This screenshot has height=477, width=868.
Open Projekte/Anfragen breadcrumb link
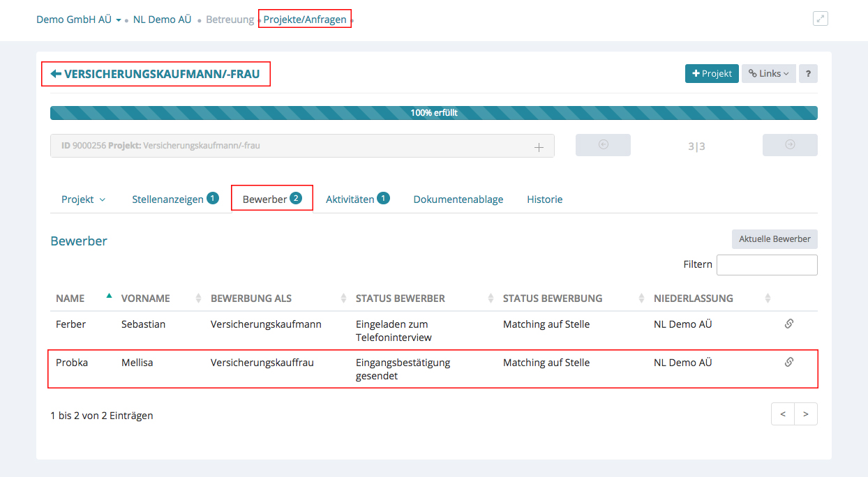tap(305, 20)
